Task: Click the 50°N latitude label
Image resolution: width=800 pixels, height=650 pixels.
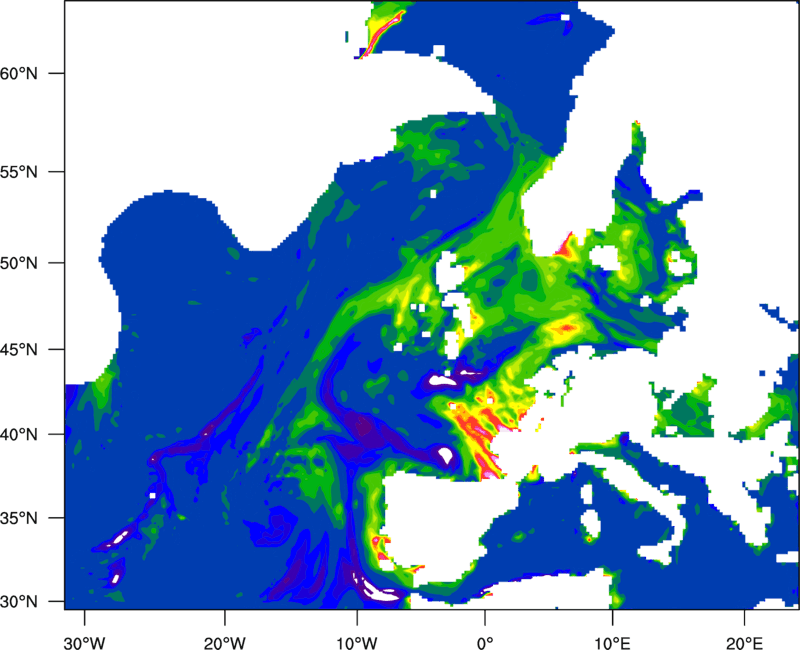Action: [20, 263]
